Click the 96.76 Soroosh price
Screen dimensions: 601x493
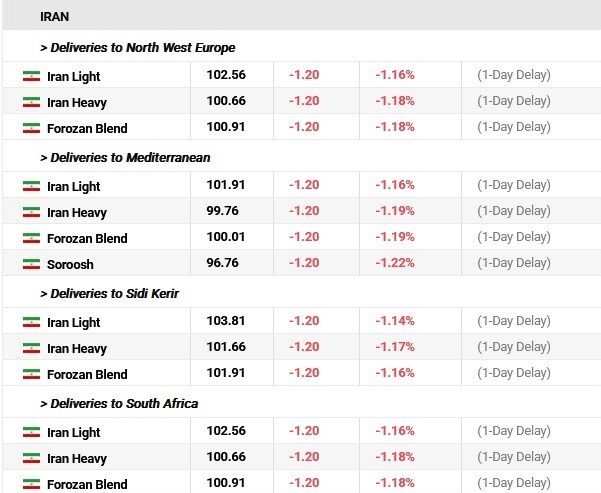pos(222,263)
